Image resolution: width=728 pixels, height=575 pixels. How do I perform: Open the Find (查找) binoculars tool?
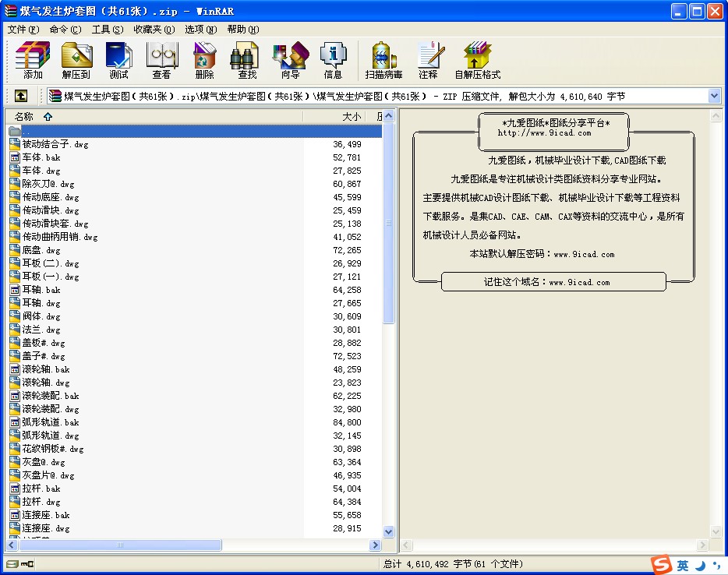click(247, 61)
